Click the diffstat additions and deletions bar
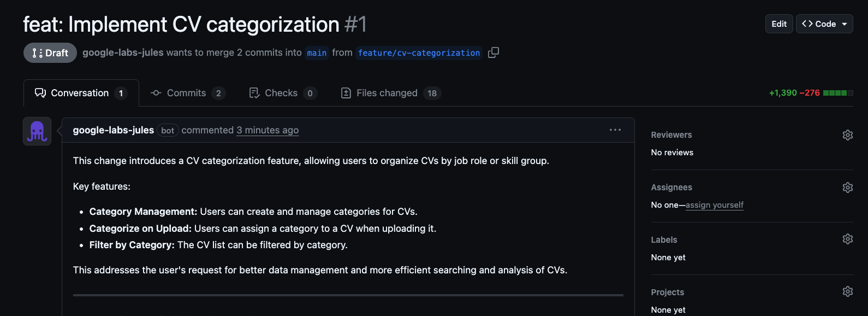This screenshot has width=868, height=316. point(837,93)
